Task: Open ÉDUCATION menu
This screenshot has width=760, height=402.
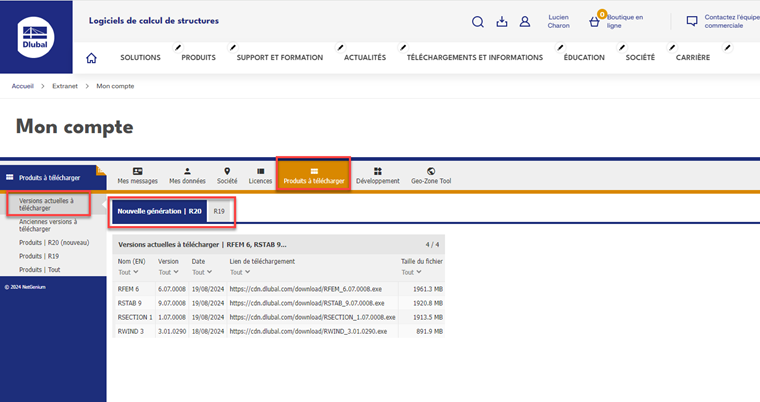Action: [584, 57]
